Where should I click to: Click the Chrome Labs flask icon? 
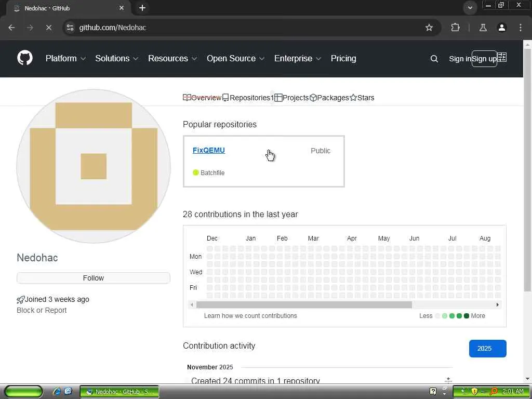pos(483,28)
